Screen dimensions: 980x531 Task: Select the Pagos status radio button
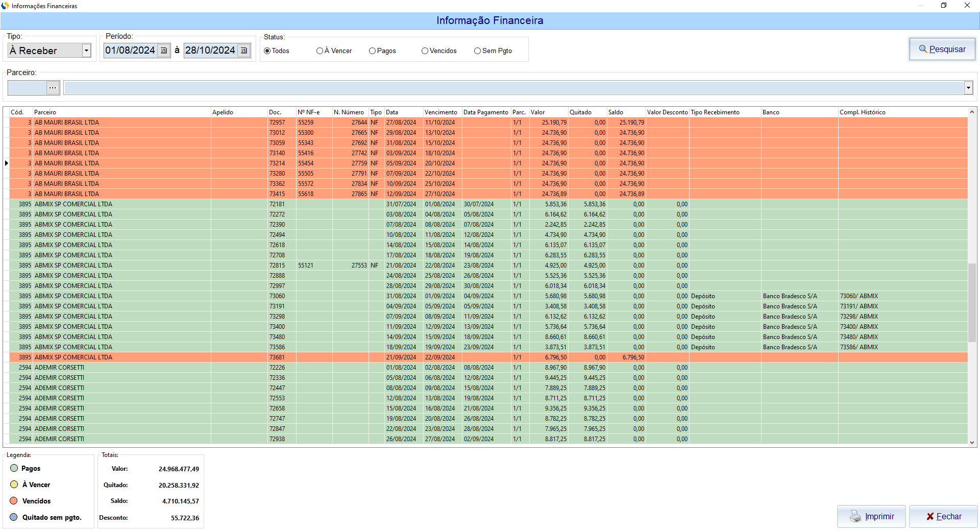tap(372, 51)
